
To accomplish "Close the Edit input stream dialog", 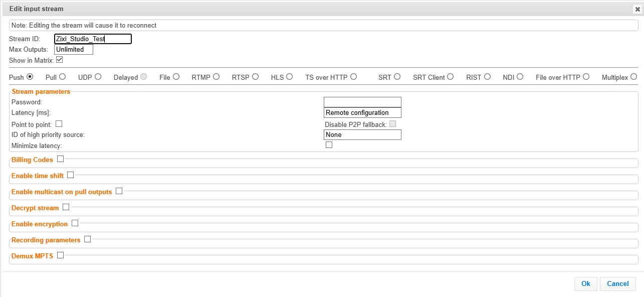I will (x=638, y=9).
